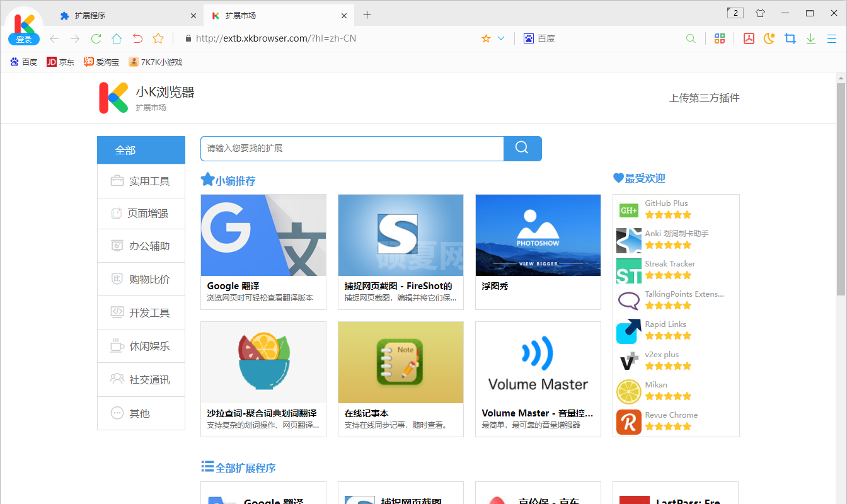Select the 其他 category
This screenshot has height=504, width=847.
(141, 413)
